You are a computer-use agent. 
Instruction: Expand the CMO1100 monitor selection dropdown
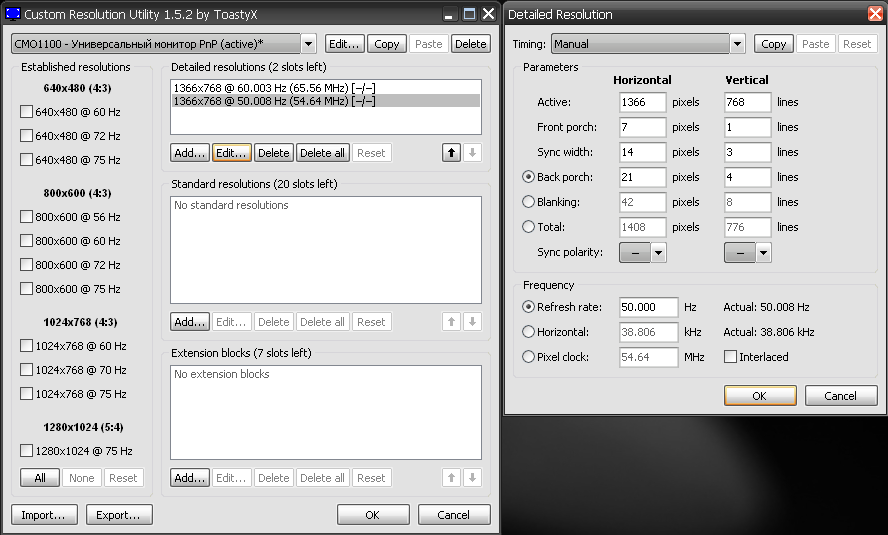(x=308, y=44)
